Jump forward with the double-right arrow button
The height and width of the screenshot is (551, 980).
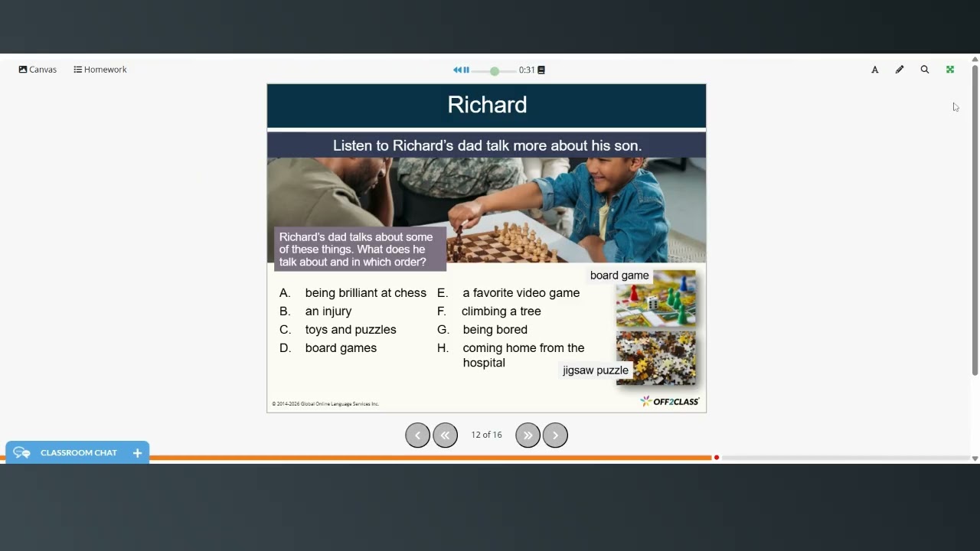pos(528,435)
